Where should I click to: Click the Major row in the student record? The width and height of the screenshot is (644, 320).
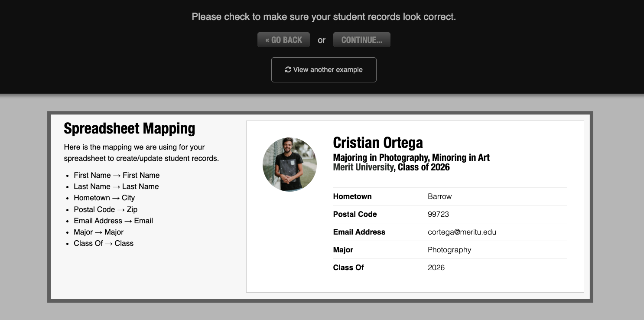coord(449,250)
